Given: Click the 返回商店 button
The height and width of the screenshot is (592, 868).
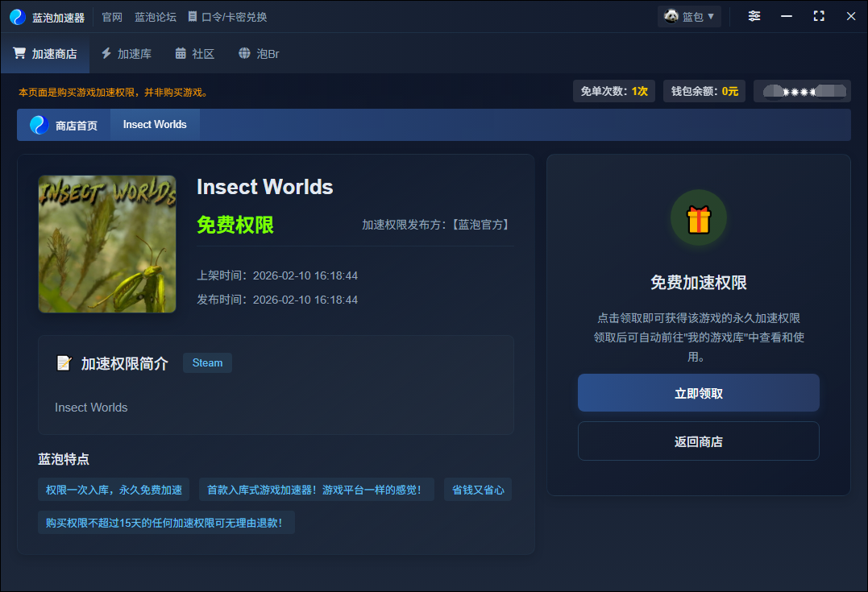Looking at the screenshot, I should click(x=698, y=441).
